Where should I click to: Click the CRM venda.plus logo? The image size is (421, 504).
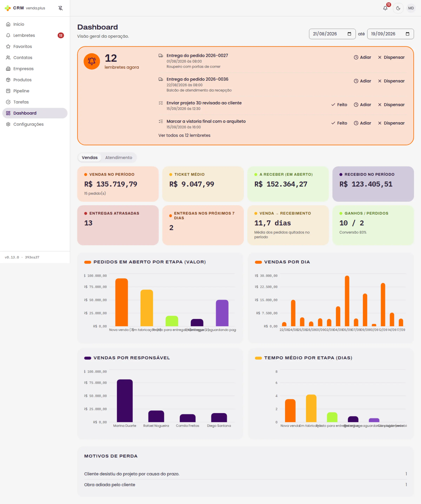[x=25, y=8]
